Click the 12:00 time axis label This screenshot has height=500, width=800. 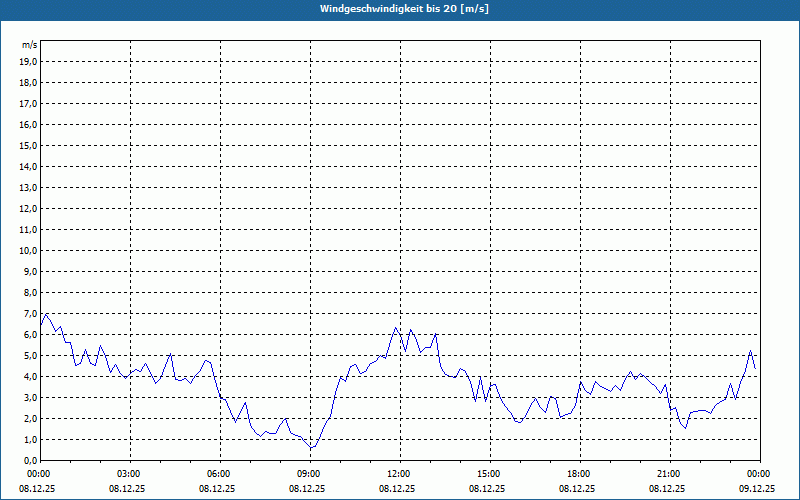(398, 473)
